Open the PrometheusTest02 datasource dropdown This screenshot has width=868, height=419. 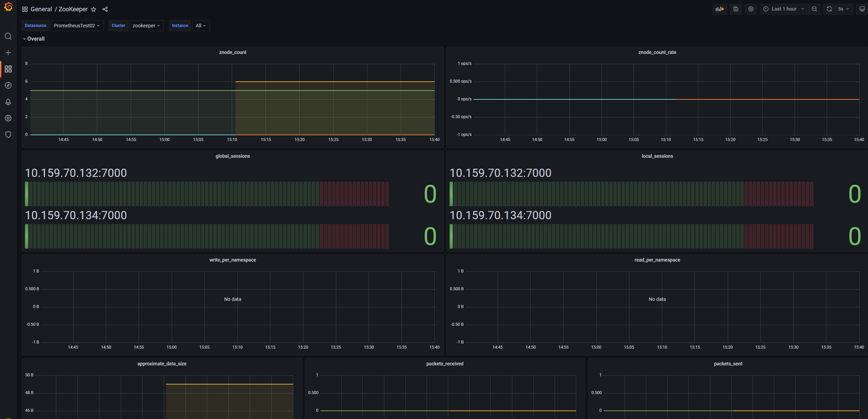77,26
